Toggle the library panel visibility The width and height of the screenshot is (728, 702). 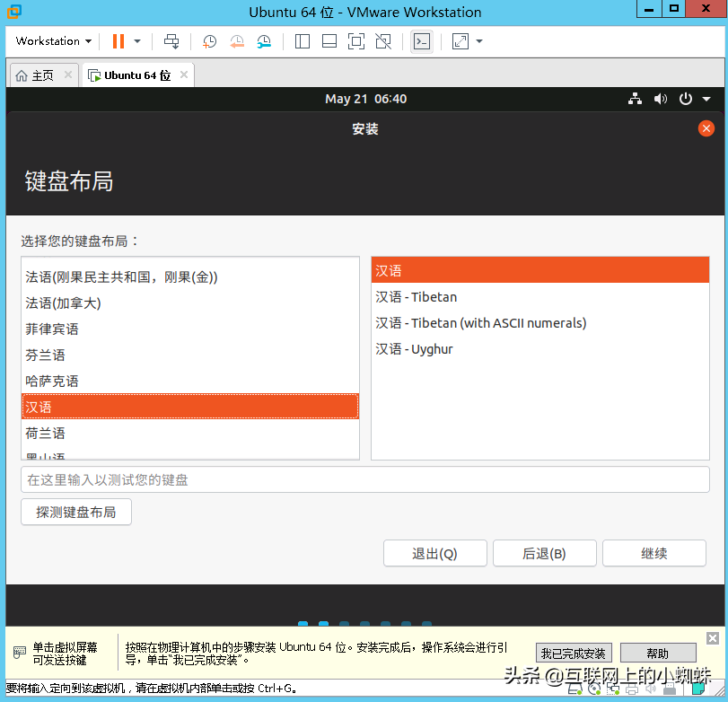pos(303,41)
